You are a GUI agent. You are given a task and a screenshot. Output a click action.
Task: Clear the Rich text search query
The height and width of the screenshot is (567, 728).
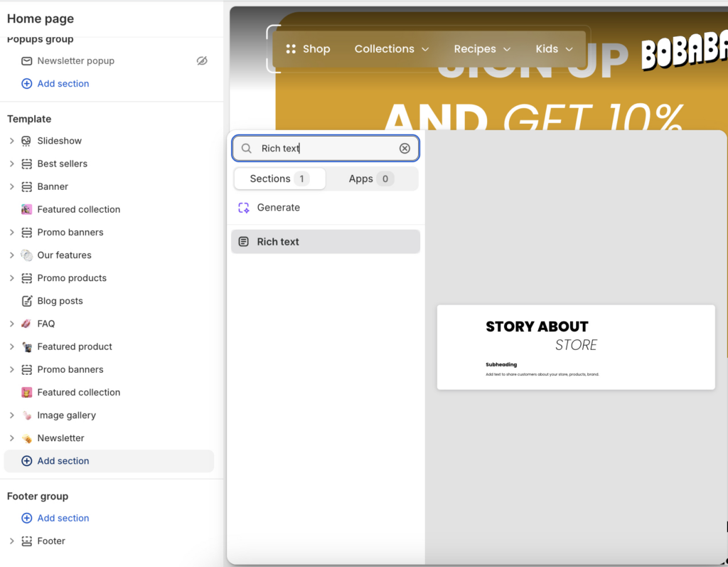(405, 148)
